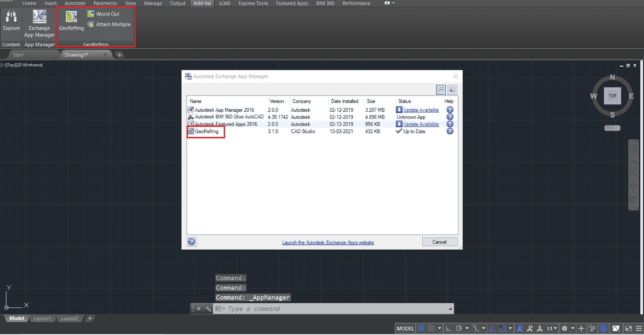Viewport: 644px width, 335px height.
Task: Open the annotation scale 1:1 dropdown
Action: tap(552, 329)
